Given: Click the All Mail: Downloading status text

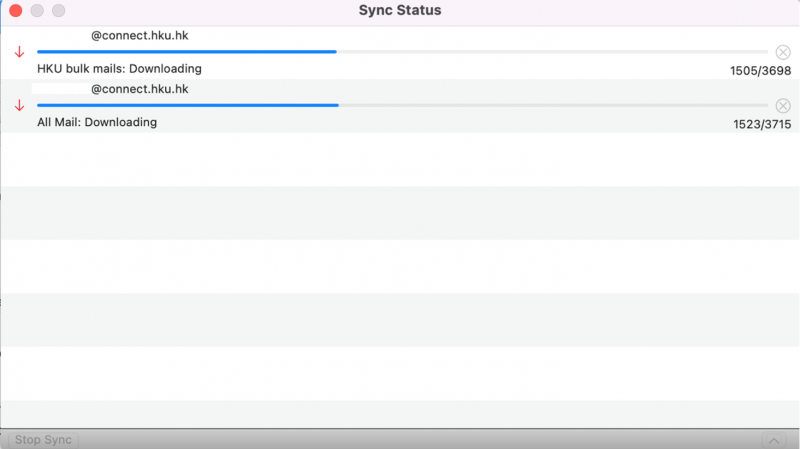Looking at the screenshot, I should [97, 122].
